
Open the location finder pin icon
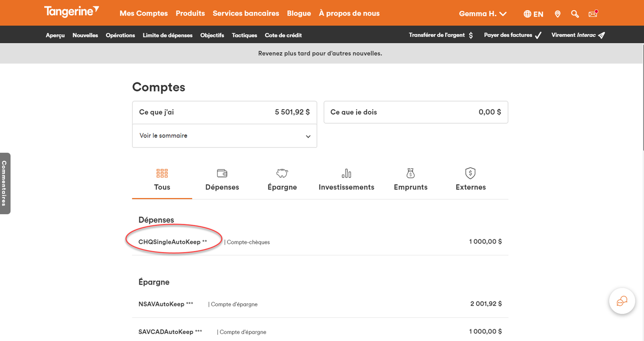[x=557, y=14]
